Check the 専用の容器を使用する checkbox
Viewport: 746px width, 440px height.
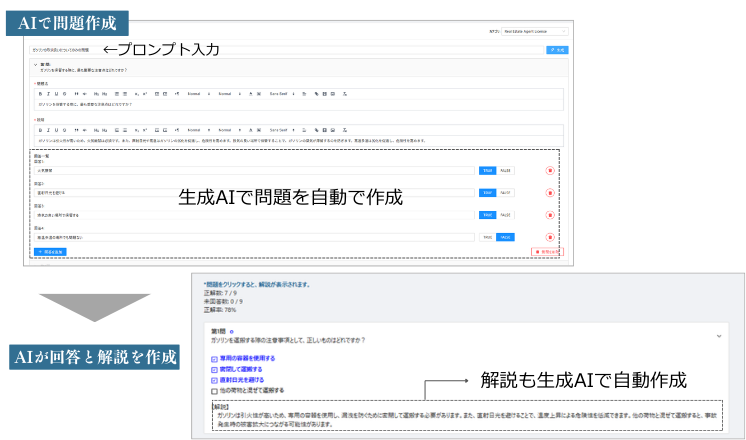click(214, 358)
